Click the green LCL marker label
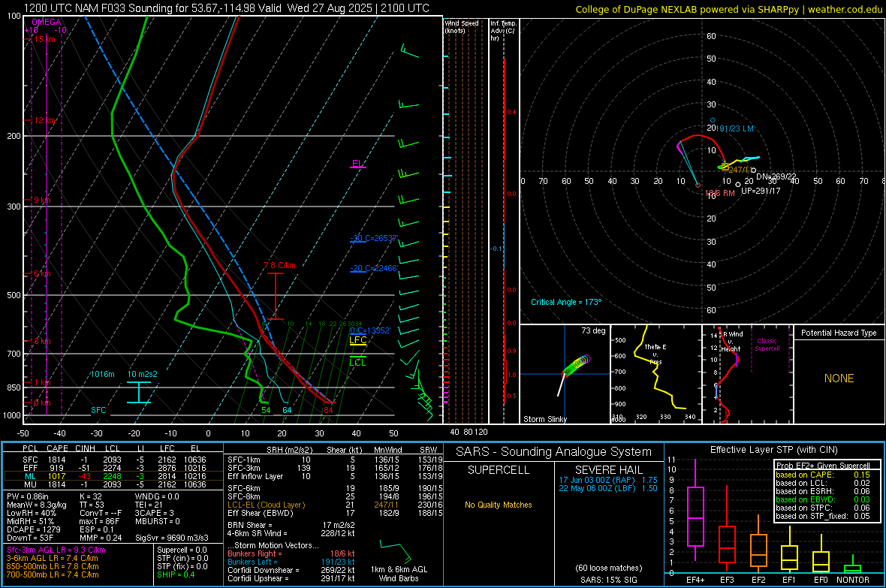The image size is (886, 588). pyautogui.click(x=357, y=363)
